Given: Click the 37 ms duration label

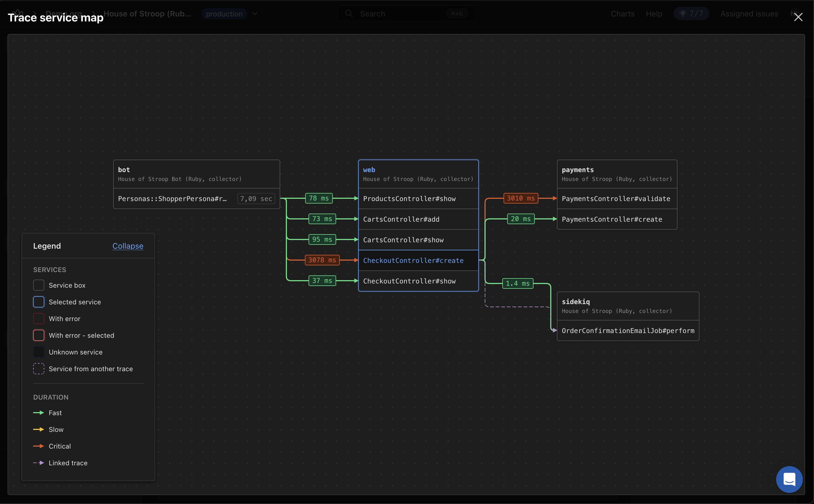Looking at the screenshot, I should coord(322,281).
